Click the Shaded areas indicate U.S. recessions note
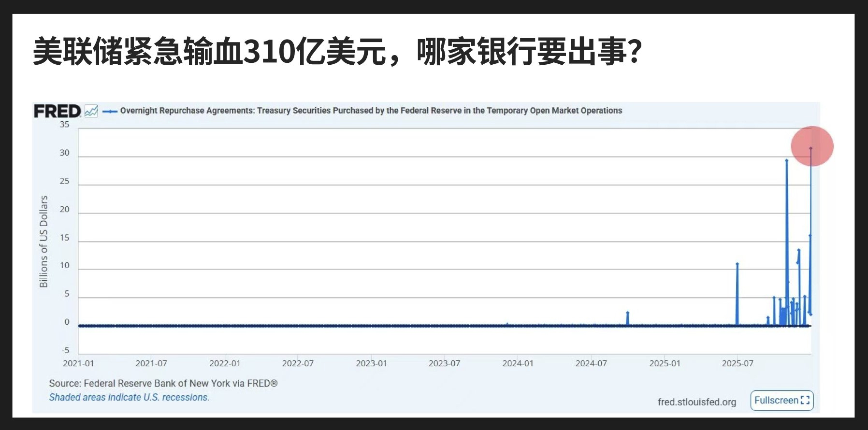The image size is (868, 430). [x=129, y=398]
